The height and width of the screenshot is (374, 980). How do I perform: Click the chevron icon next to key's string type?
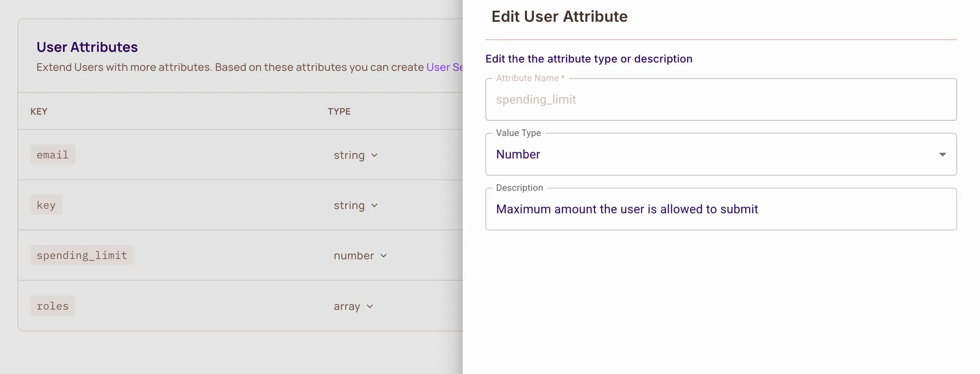pos(374,205)
